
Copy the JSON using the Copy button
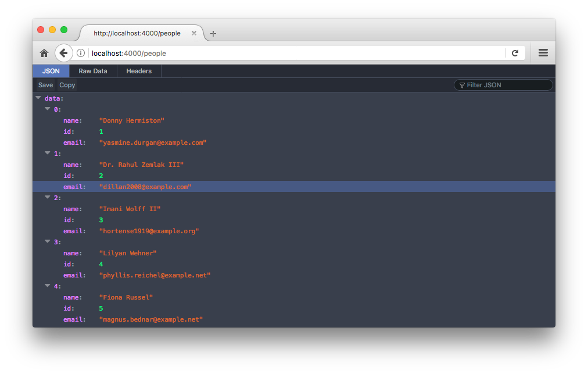pos(67,84)
